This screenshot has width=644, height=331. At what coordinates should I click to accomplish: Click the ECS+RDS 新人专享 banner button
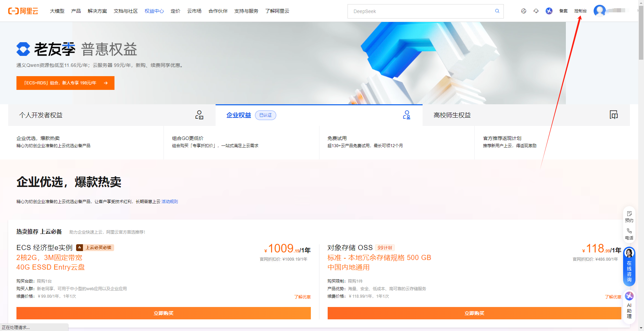[x=65, y=83]
